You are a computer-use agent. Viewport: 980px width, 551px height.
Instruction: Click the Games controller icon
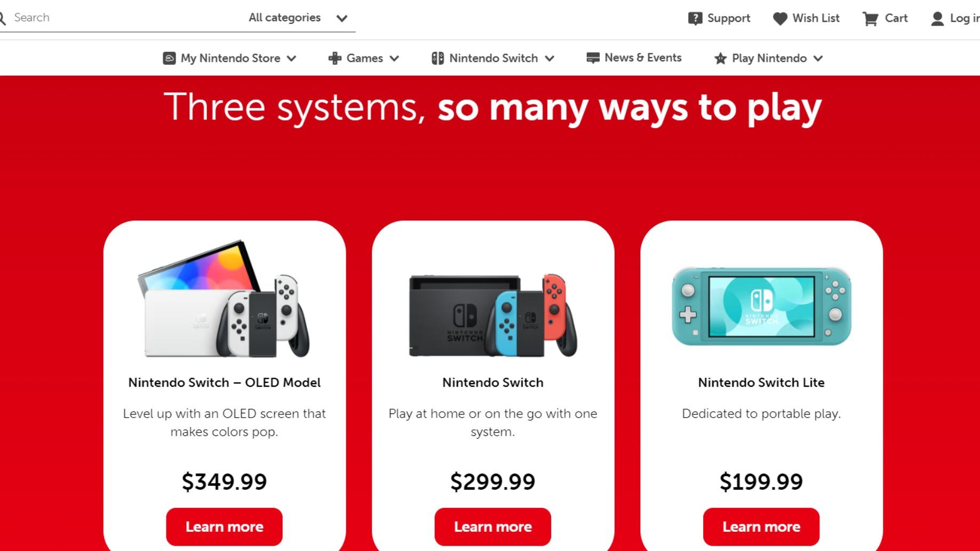335,58
